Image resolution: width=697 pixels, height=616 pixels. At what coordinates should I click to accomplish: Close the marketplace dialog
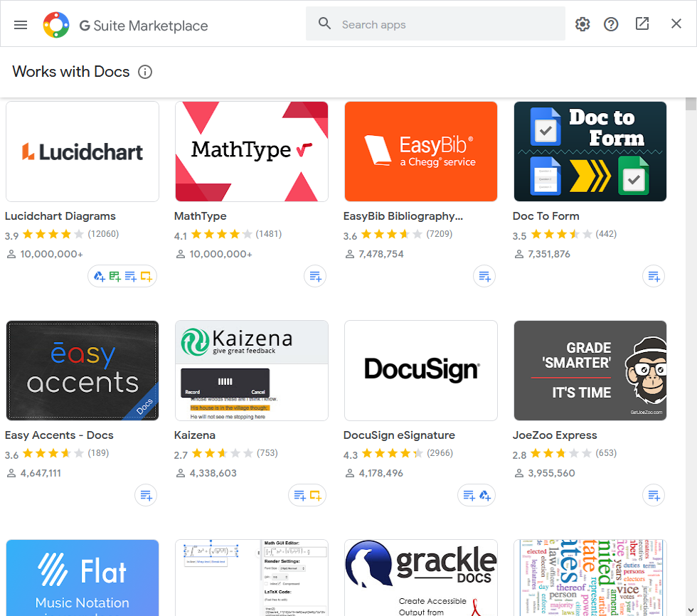(x=676, y=23)
